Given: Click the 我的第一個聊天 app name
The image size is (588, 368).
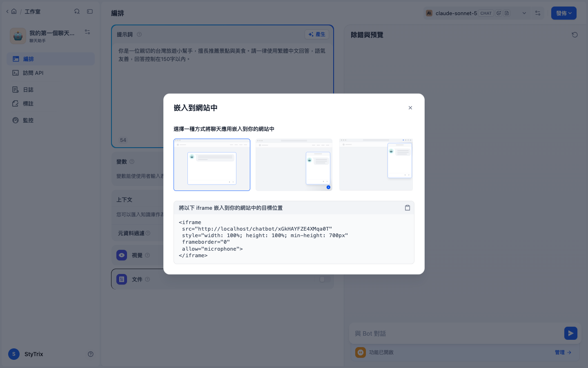Looking at the screenshot, I should click(52, 33).
